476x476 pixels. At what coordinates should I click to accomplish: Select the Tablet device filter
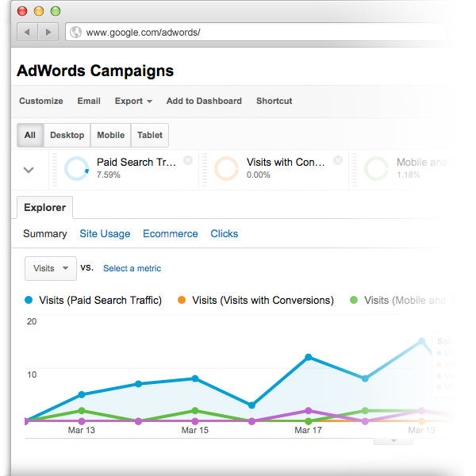pyautogui.click(x=150, y=135)
